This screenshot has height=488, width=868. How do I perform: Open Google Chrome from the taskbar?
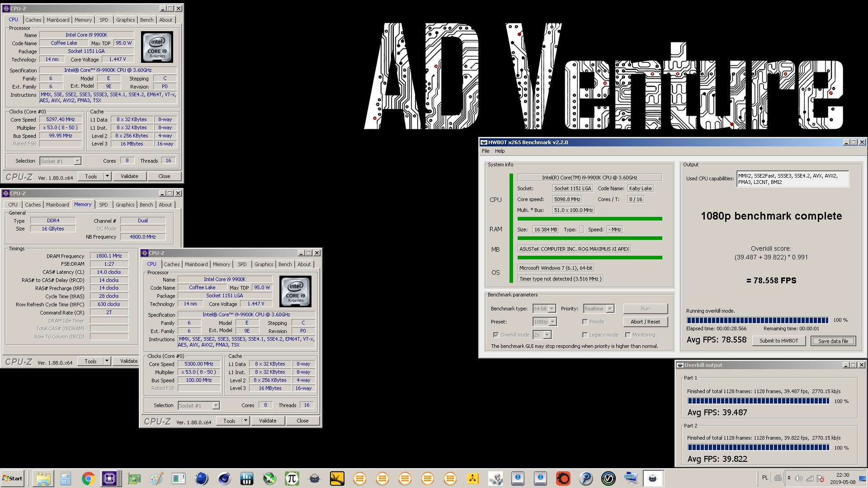(x=88, y=479)
